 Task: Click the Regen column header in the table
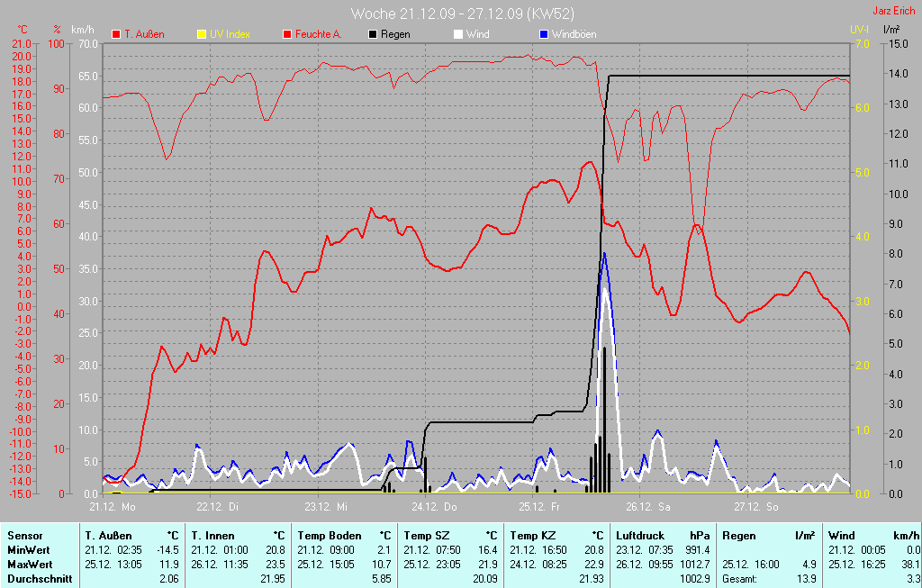click(x=739, y=535)
